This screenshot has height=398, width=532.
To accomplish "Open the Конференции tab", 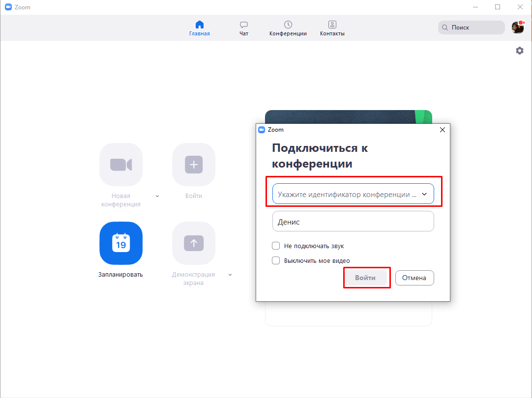I will [x=288, y=28].
